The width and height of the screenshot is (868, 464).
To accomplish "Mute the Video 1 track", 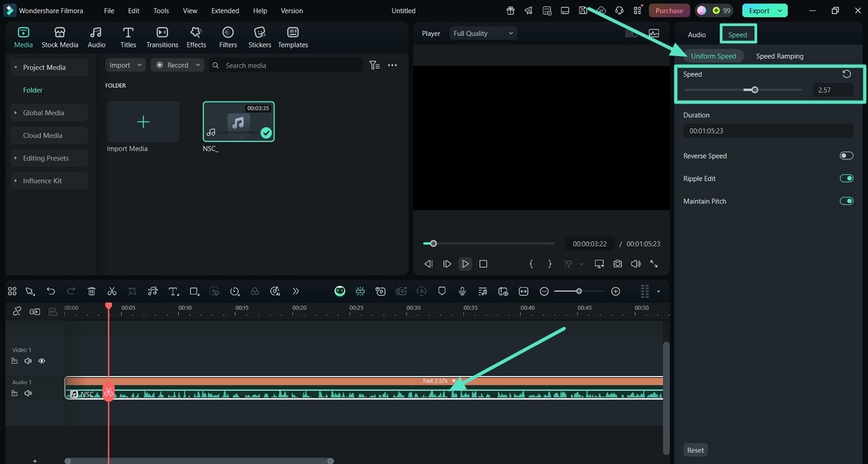I will click(28, 361).
